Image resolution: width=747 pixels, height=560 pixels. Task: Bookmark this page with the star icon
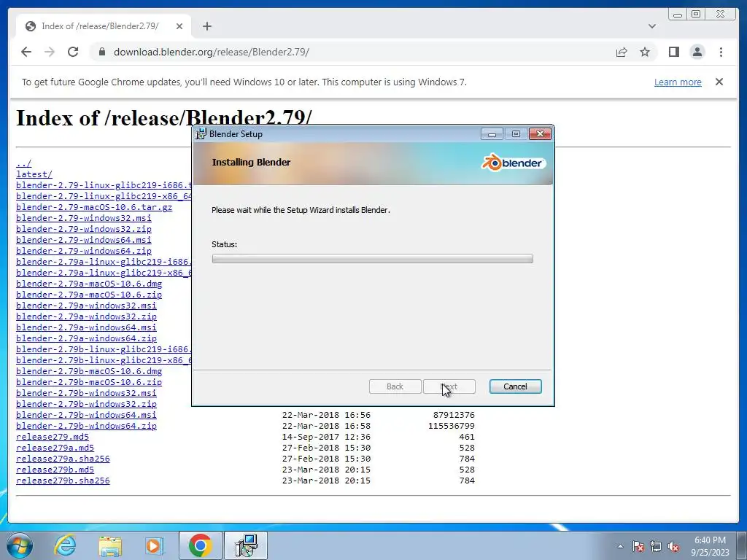tap(645, 52)
